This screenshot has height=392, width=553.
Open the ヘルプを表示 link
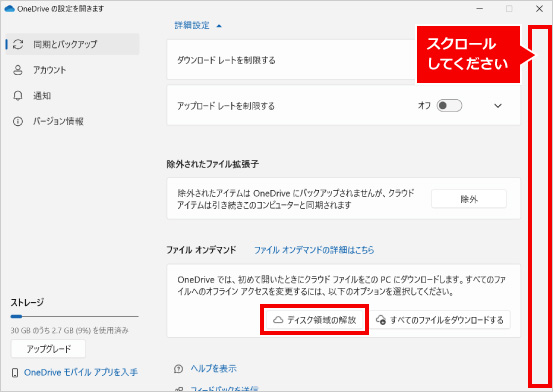[x=213, y=369]
